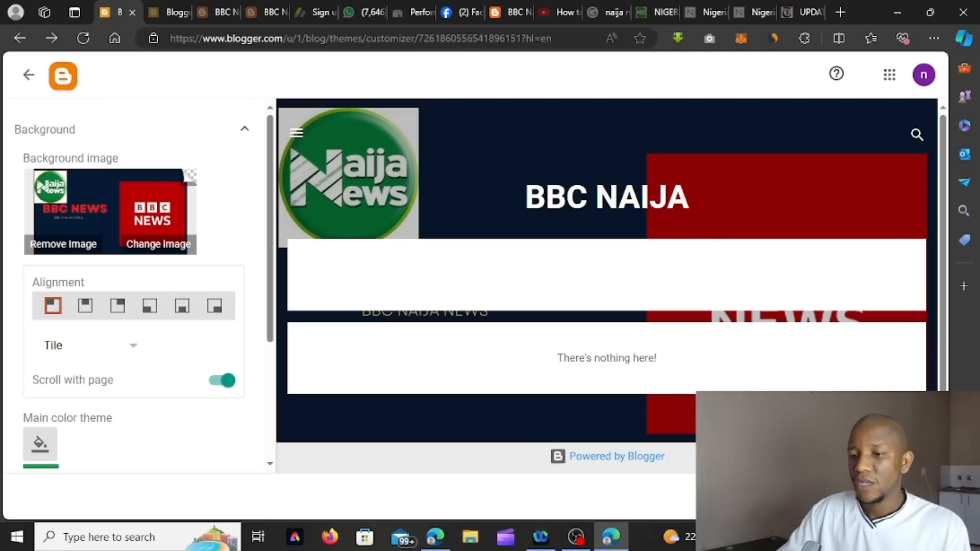980x551 pixels.
Task: Open the browser settings ellipsis menu
Action: click(934, 38)
